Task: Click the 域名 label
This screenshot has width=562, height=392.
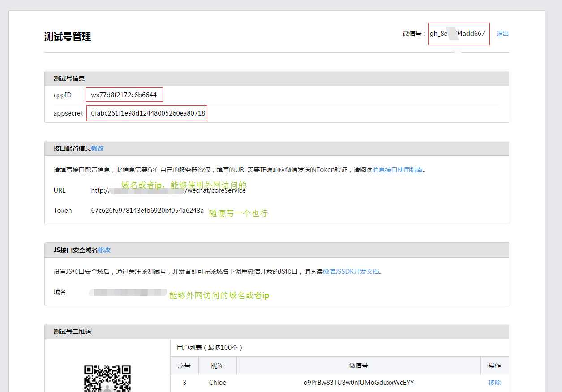Action: (x=60, y=292)
